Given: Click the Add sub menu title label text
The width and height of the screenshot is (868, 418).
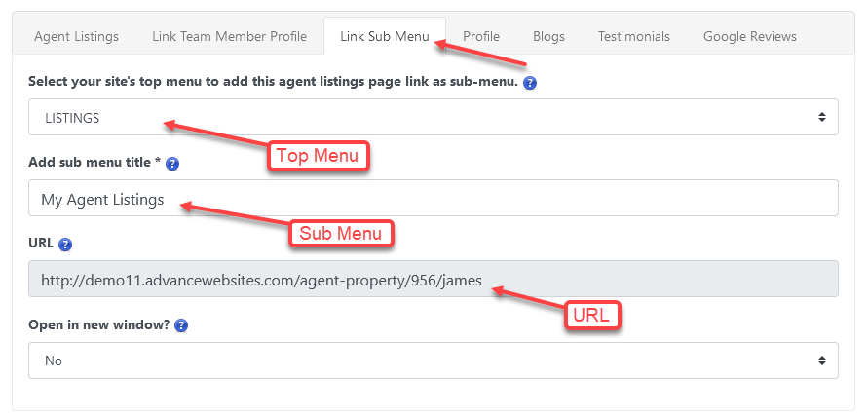Looking at the screenshot, I should (94, 163).
